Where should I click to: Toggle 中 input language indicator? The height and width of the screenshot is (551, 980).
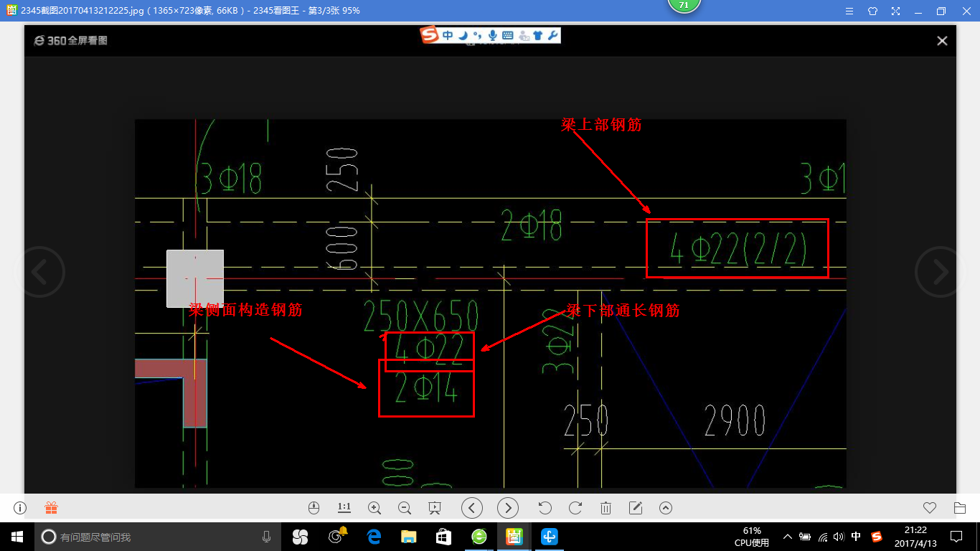pos(856,537)
